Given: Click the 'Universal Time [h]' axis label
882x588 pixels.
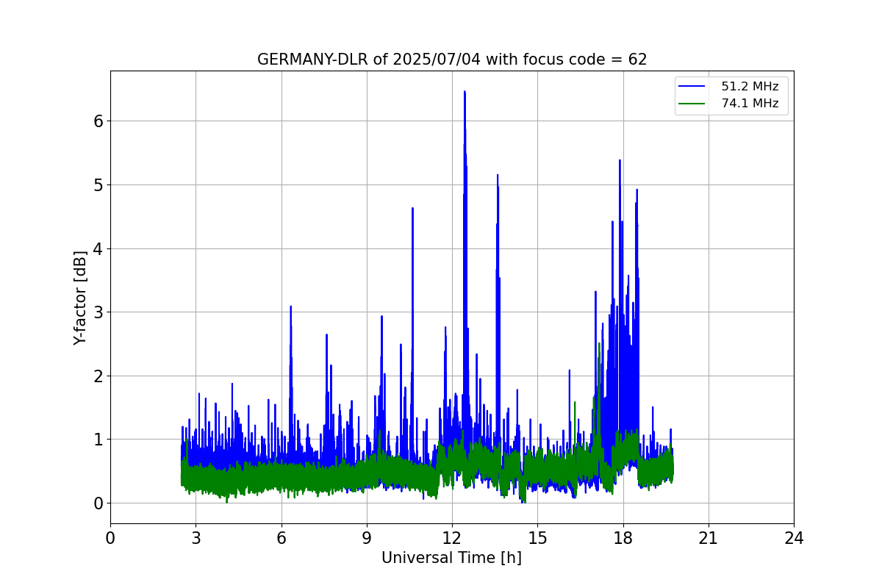Looking at the screenshot, I should (451, 558).
